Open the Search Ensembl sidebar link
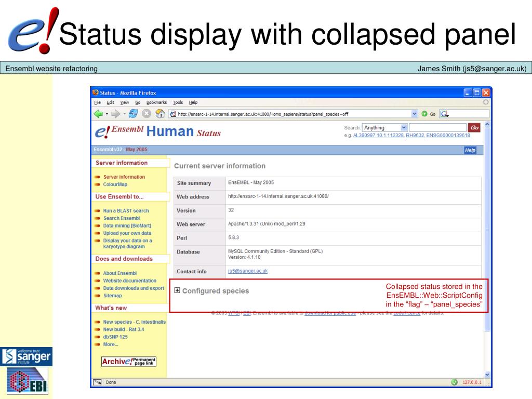532x399 pixels. coord(122,218)
